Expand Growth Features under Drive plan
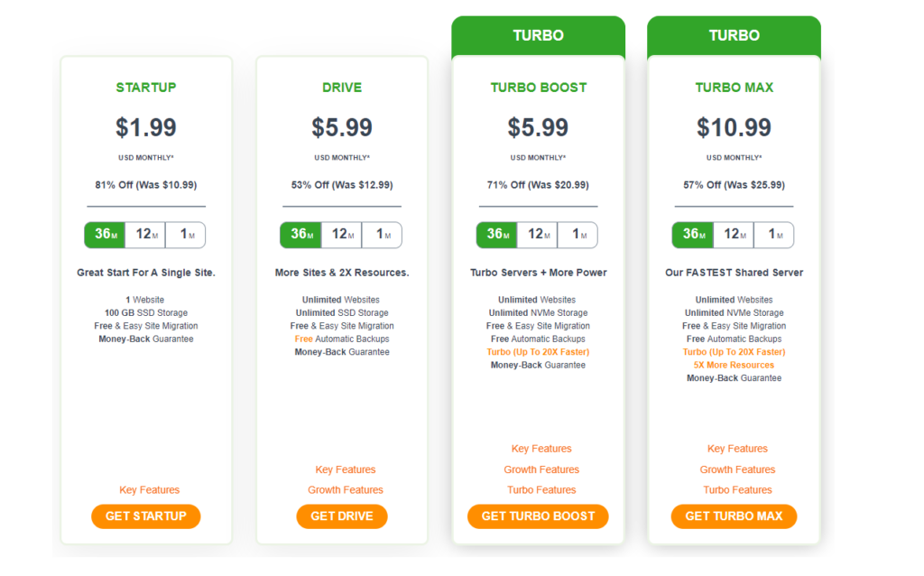 point(346,490)
